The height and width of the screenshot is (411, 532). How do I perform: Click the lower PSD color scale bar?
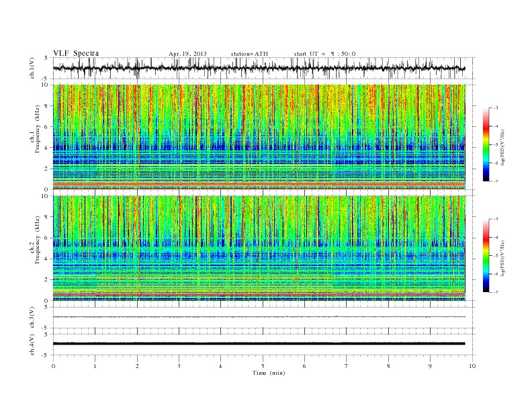tap(486, 255)
